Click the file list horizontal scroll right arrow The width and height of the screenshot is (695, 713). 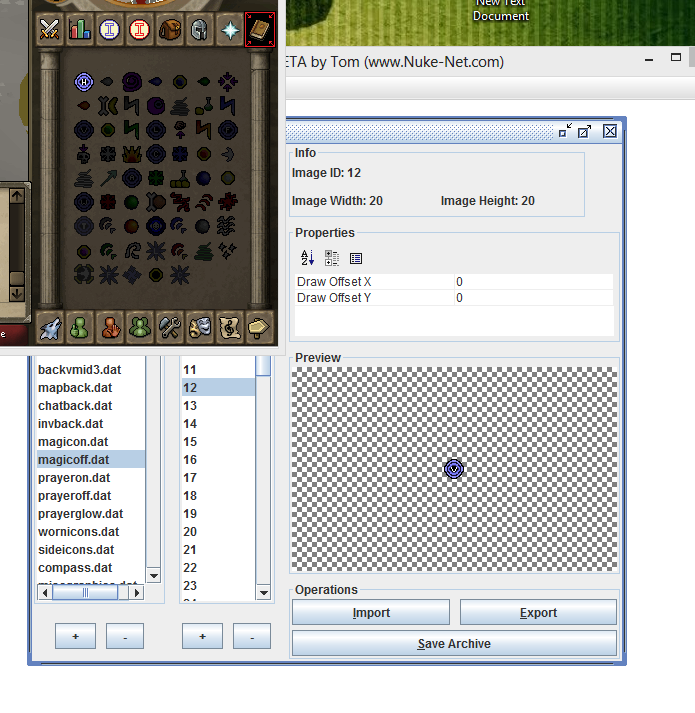(x=136, y=592)
